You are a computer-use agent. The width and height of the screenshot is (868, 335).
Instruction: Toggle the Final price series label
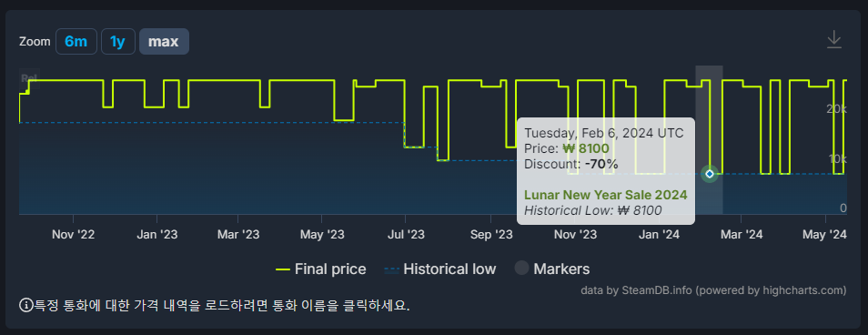point(330,269)
